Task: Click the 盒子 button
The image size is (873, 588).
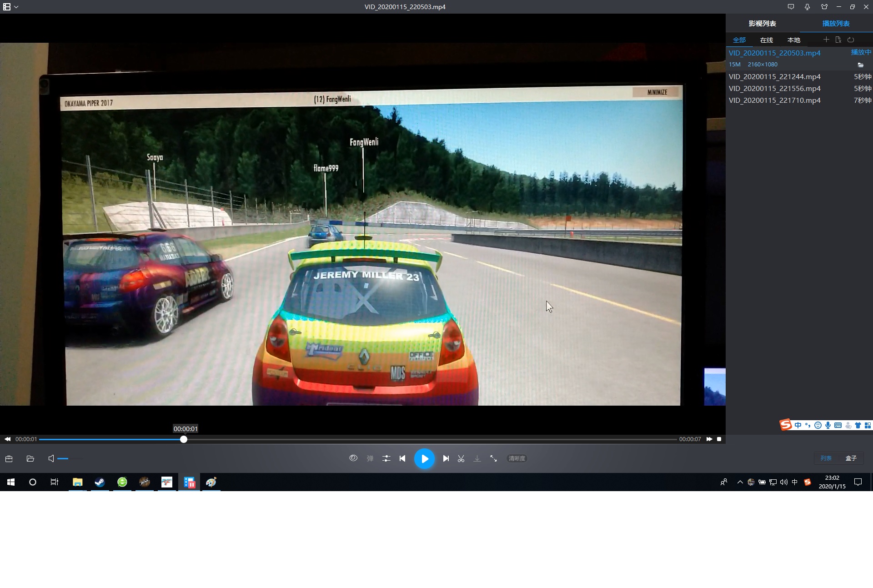Action: click(x=851, y=458)
